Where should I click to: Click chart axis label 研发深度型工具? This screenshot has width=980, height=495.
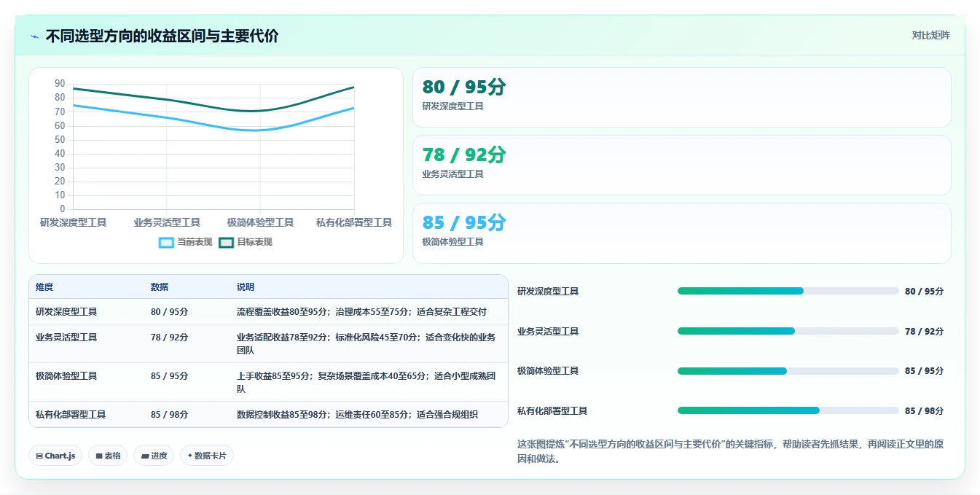(74, 222)
